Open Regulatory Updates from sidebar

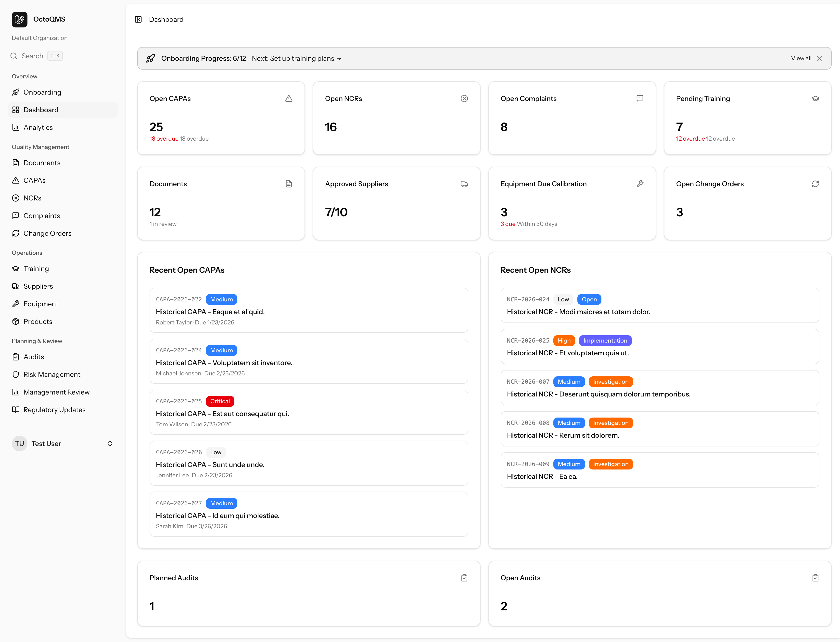pos(63,410)
